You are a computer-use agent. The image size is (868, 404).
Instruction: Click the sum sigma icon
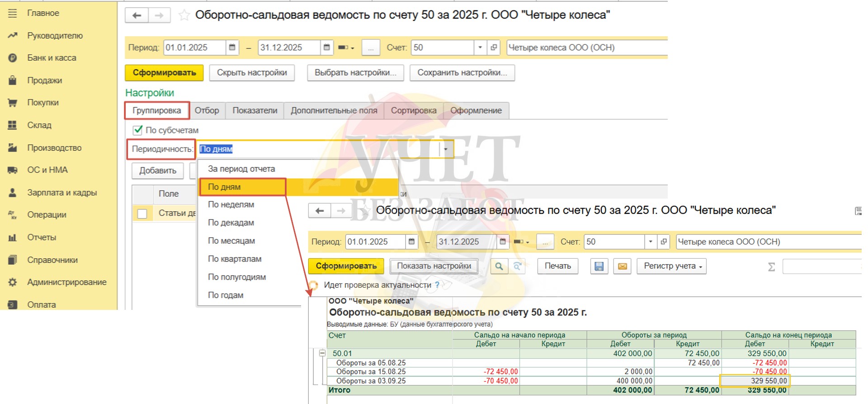pos(771,267)
